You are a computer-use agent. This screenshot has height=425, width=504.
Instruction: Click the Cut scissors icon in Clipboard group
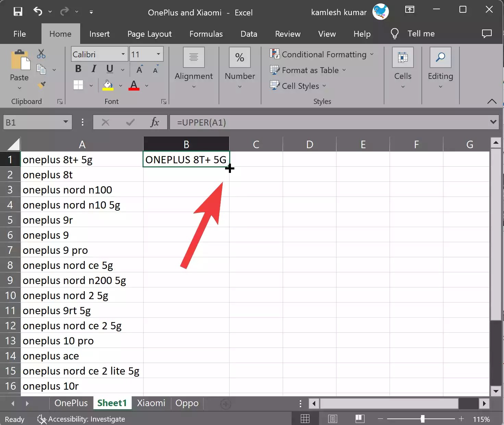[x=41, y=53]
